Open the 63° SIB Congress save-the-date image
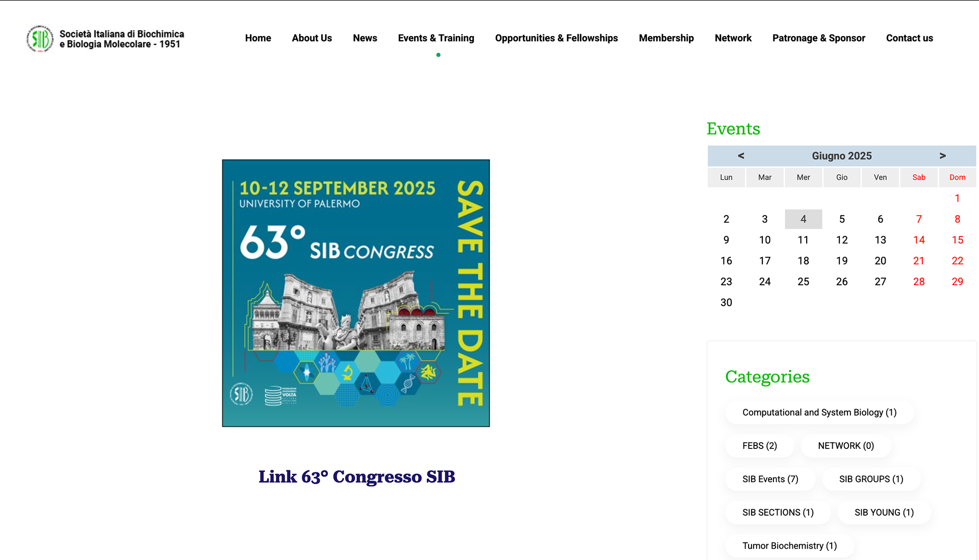The width and height of the screenshot is (979, 560). click(x=356, y=293)
